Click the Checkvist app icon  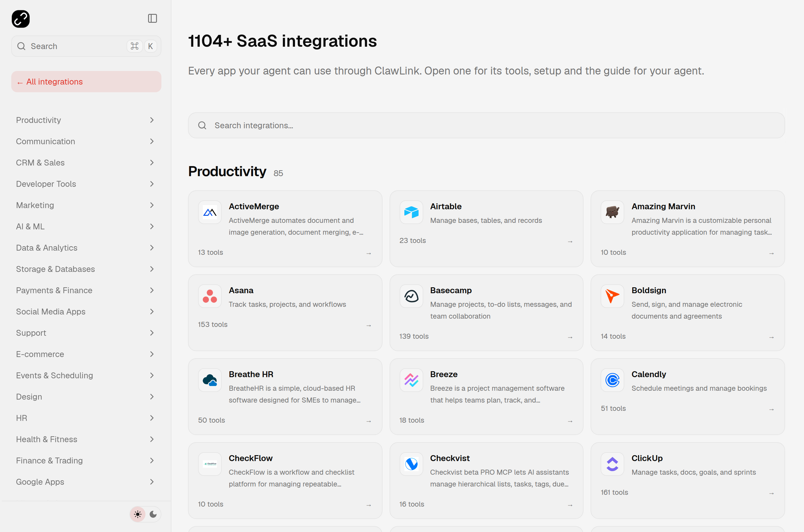411,464
